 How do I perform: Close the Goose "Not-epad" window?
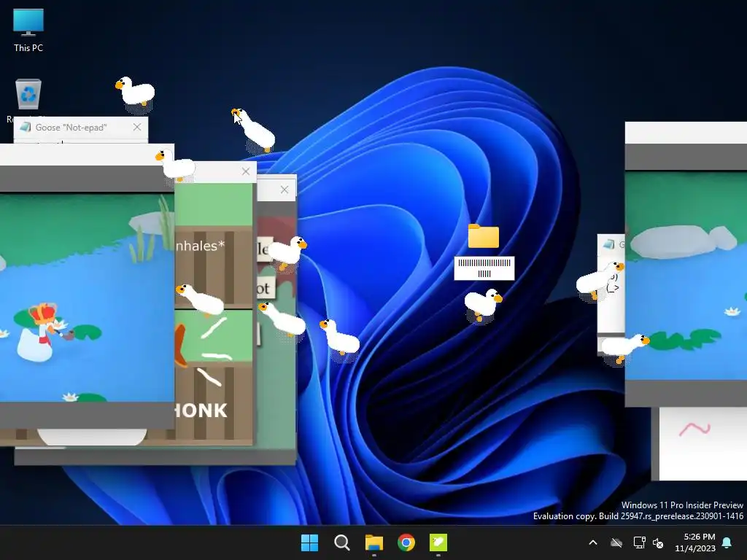137,127
